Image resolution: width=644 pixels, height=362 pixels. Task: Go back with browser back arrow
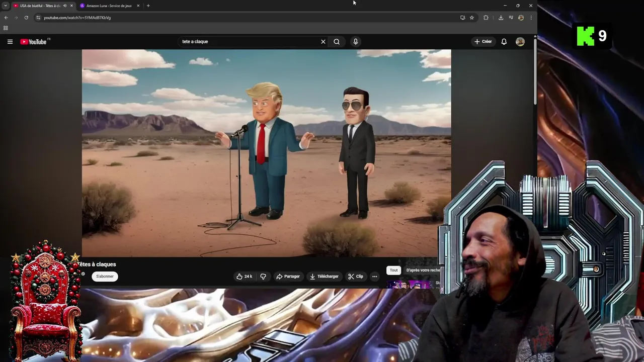6,18
